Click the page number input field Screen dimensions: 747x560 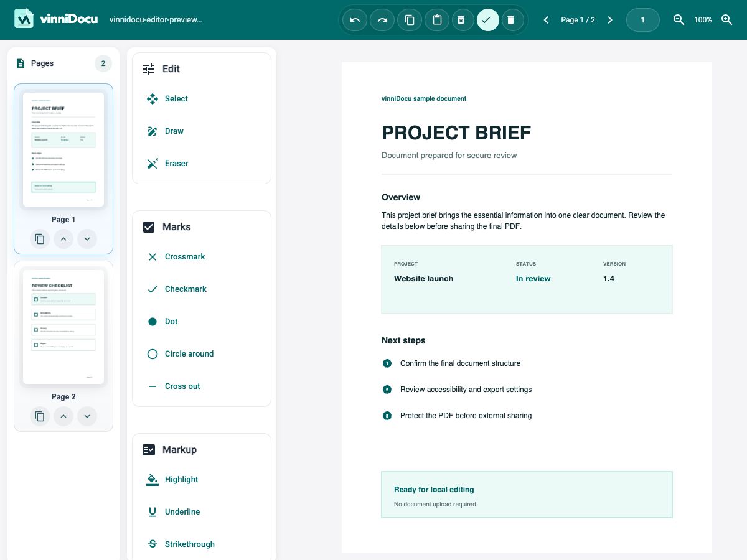(x=642, y=20)
